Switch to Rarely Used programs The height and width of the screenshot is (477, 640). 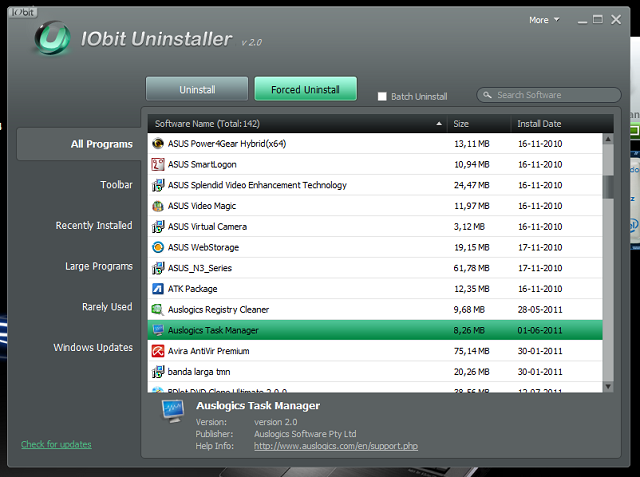coord(107,307)
